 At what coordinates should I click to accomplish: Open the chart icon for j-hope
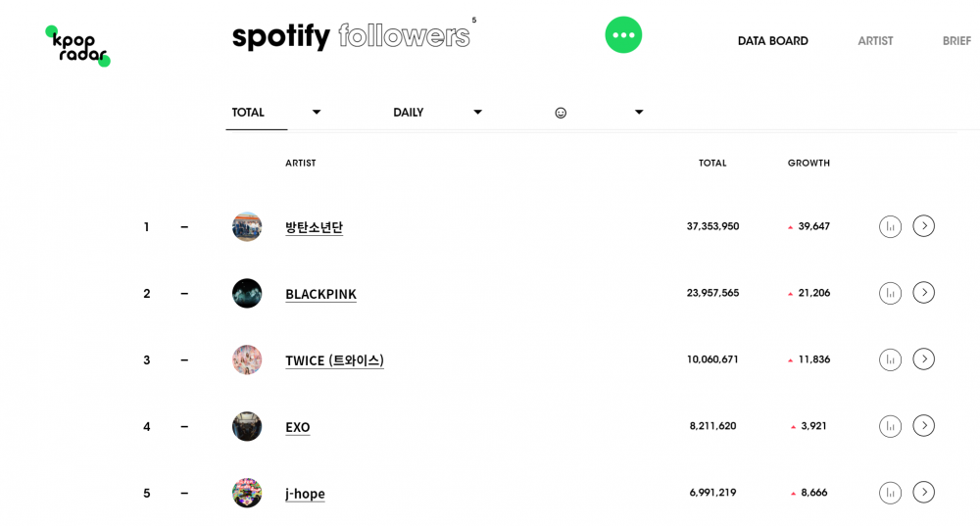click(x=890, y=493)
